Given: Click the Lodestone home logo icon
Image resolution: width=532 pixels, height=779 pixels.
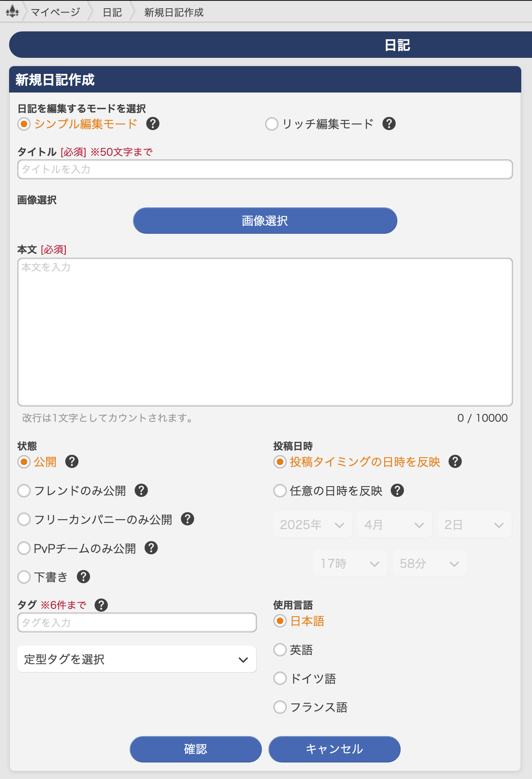Looking at the screenshot, I should [12, 12].
